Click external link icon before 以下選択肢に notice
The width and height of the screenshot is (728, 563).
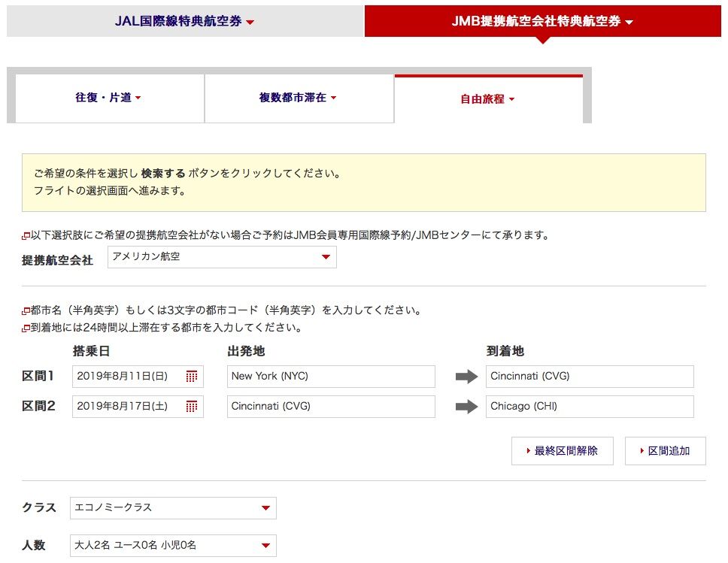[x=26, y=236]
